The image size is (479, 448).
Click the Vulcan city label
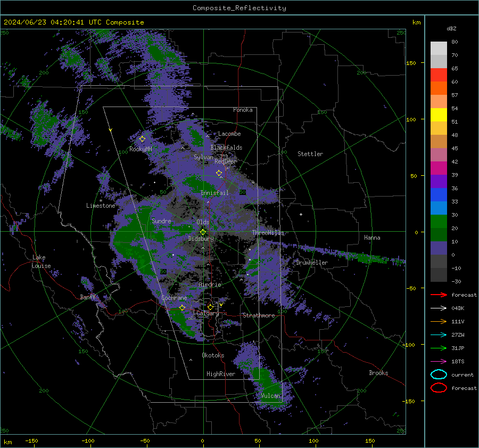pyautogui.click(x=270, y=396)
